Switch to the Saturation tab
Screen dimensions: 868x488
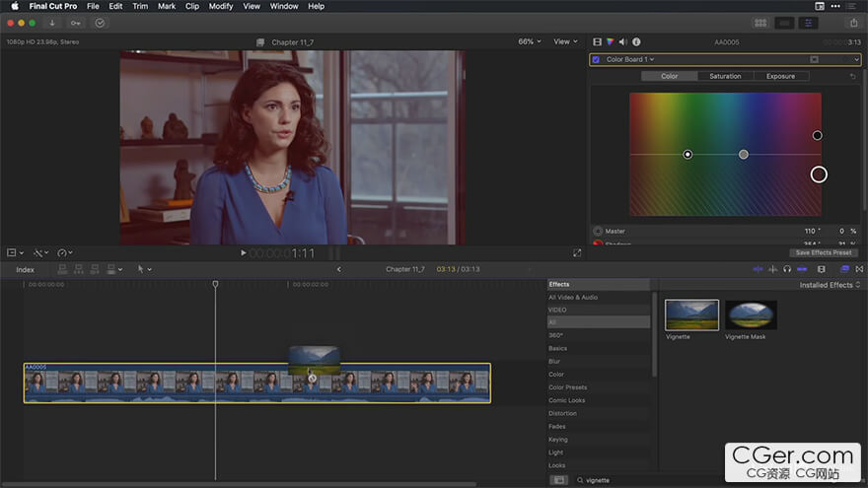(725, 76)
